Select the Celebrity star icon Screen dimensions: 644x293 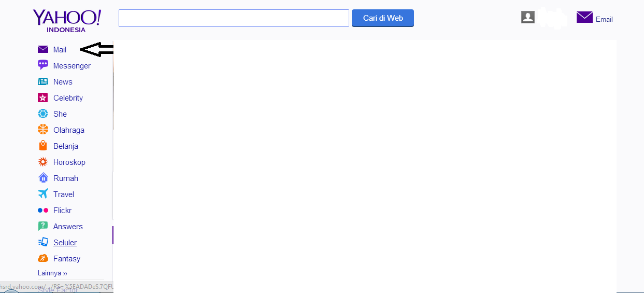[43, 97]
